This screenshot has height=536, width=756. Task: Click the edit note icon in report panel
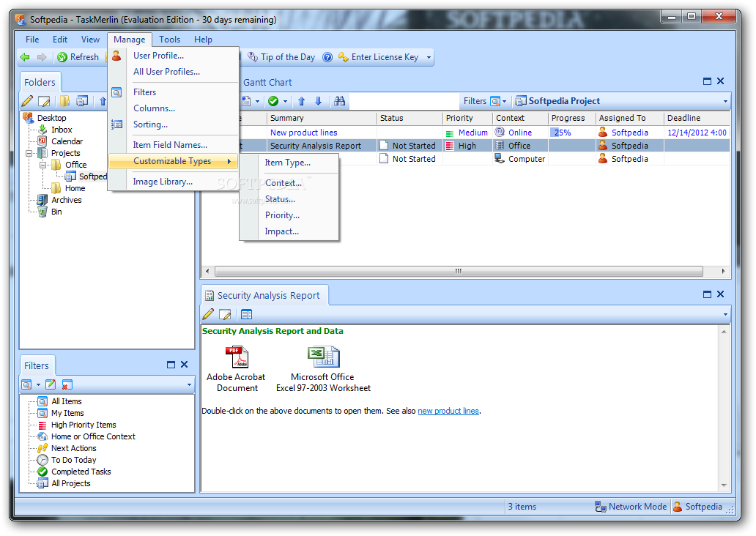[225, 315]
